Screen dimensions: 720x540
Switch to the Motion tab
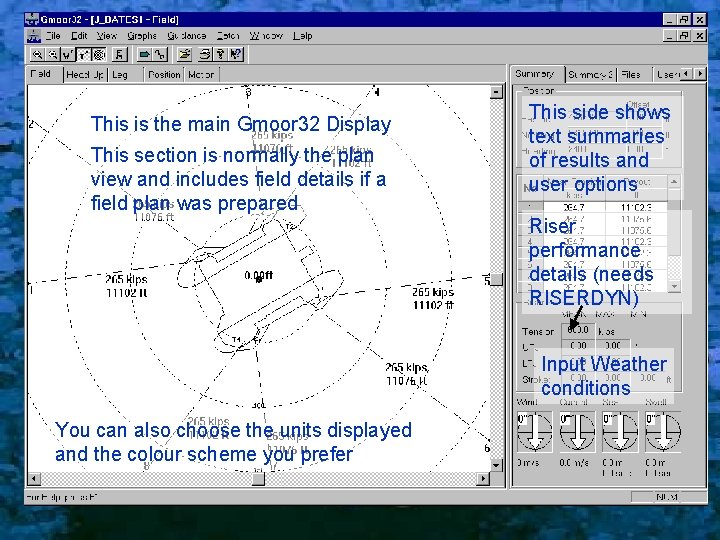[x=201, y=75]
